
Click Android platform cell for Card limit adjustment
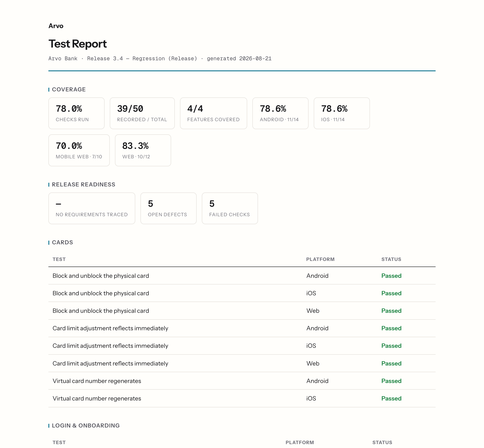coord(317,328)
